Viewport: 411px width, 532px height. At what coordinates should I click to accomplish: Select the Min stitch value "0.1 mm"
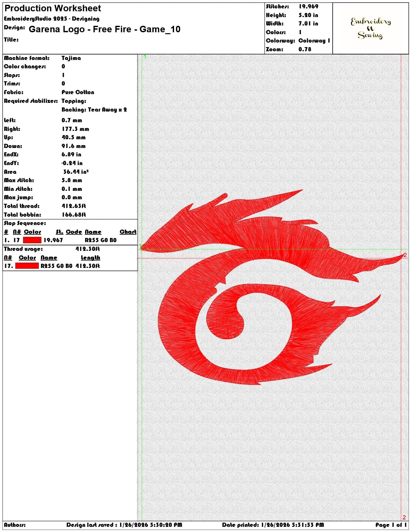coord(72,189)
